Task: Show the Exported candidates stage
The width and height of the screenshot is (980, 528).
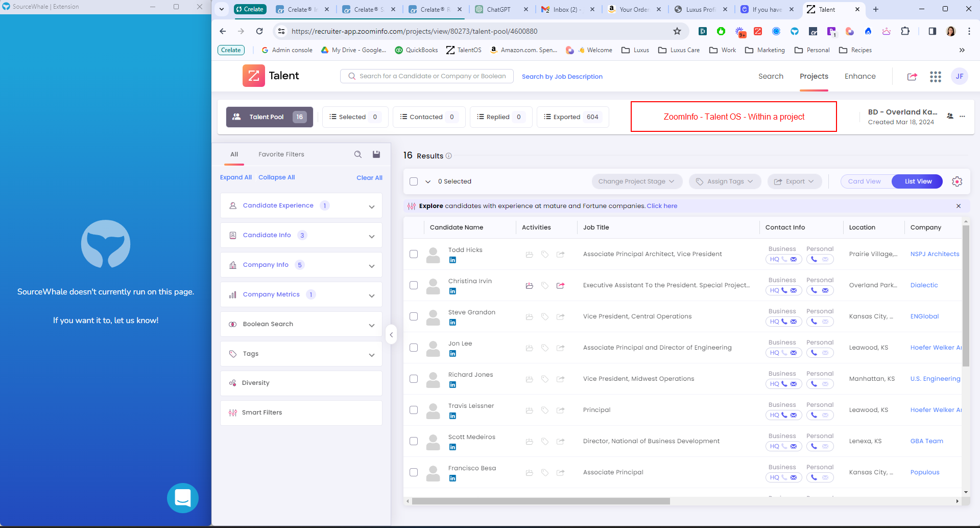Action: click(x=573, y=117)
